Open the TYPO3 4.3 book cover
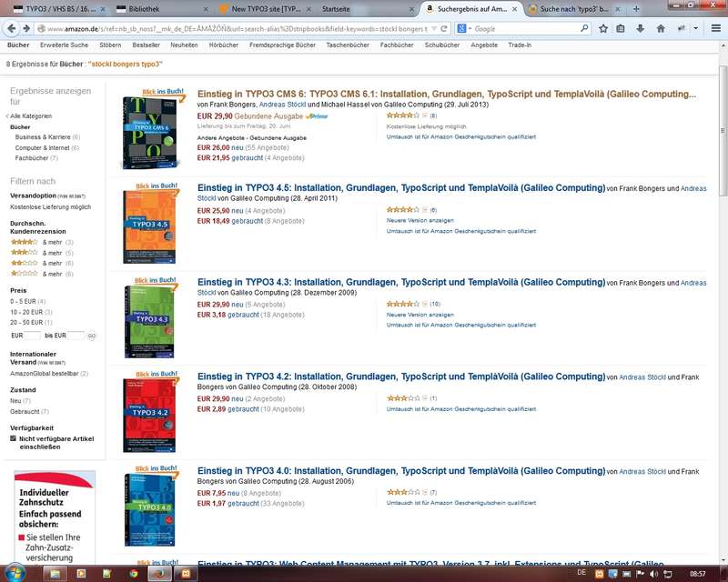The width and height of the screenshot is (728, 582). (149, 322)
